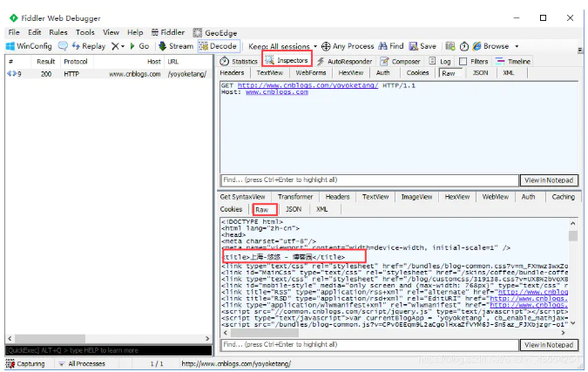
Task: Switch to the Timeline tab
Action: pyautogui.click(x=512, y=61)
